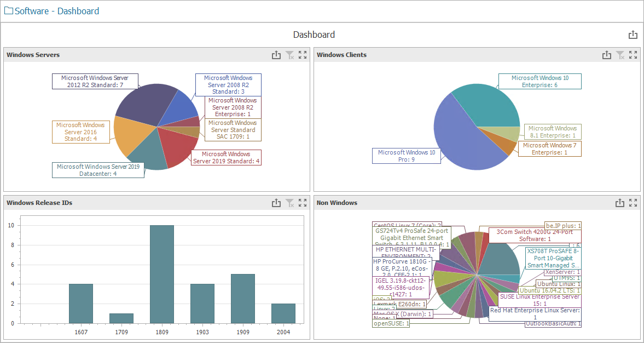This screenshot has width=644, height=343.
Task: Click the 1809 release bar
Action: [162, 275]
